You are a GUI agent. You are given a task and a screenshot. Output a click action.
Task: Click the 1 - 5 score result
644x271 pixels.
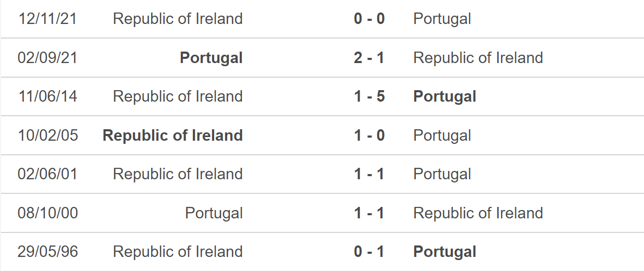tap(369, 96)
